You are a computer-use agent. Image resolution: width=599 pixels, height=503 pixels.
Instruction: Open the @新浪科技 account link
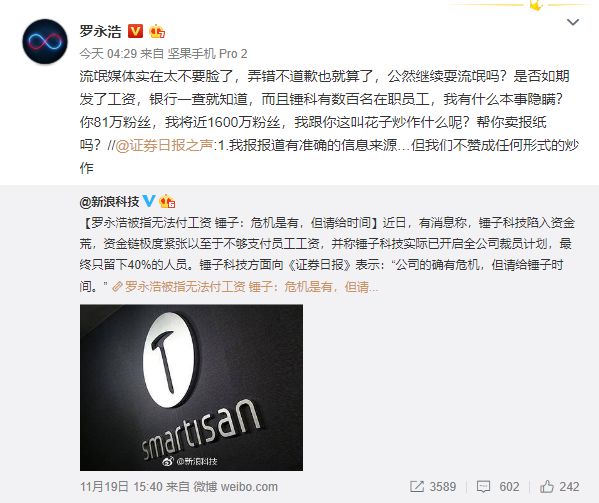(109, 201)
